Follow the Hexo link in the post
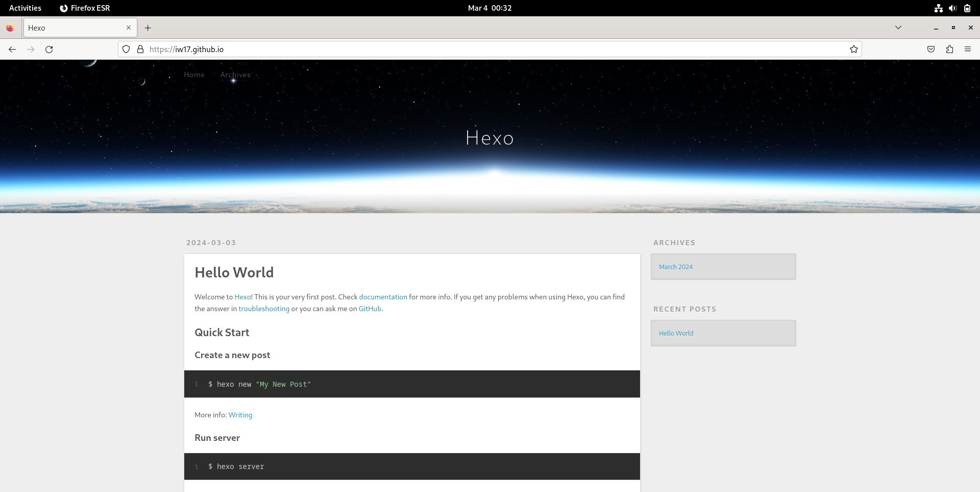980x492 pixels. (x=242, y=297)
